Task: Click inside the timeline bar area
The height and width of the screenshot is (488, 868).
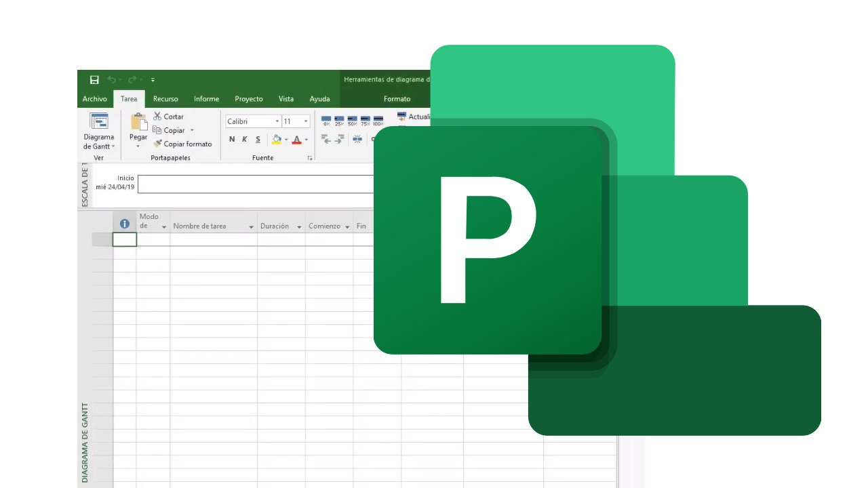Action: tap(256, 184)
